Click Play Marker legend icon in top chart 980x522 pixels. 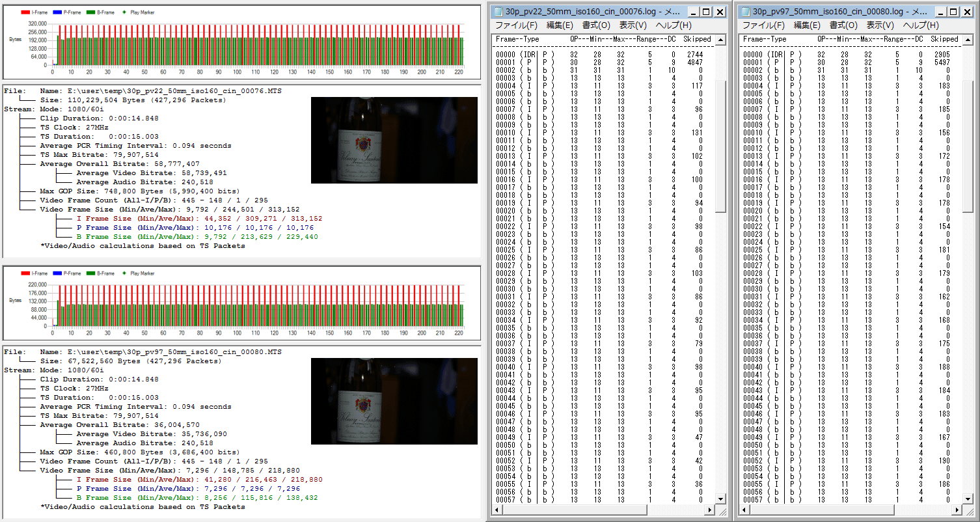point(125,12)
